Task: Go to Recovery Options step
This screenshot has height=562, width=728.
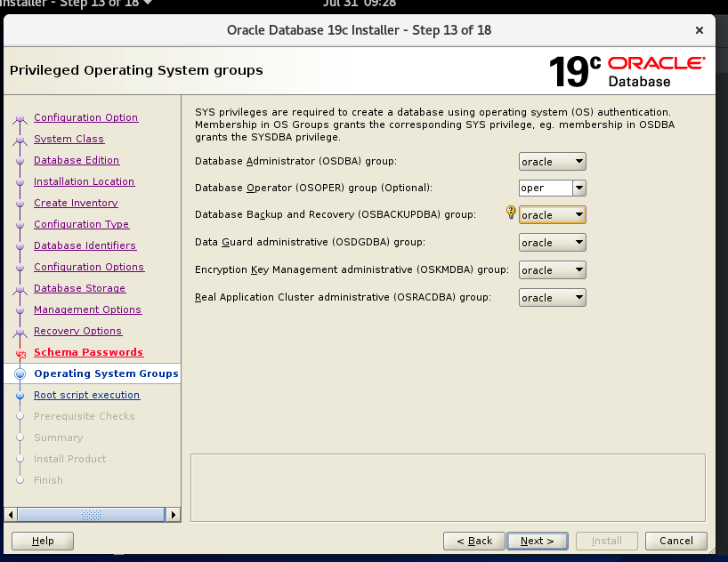Action: pos(77,331)
